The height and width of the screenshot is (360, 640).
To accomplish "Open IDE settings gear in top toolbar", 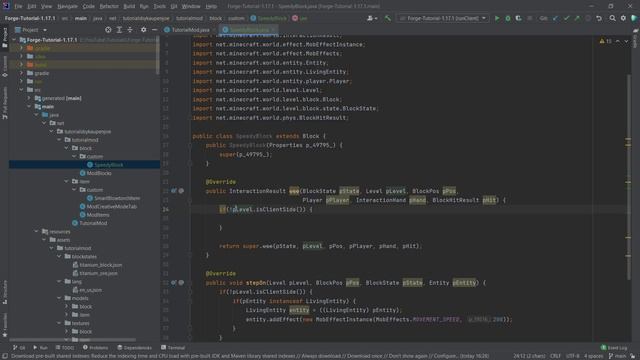I will [623, 18].
